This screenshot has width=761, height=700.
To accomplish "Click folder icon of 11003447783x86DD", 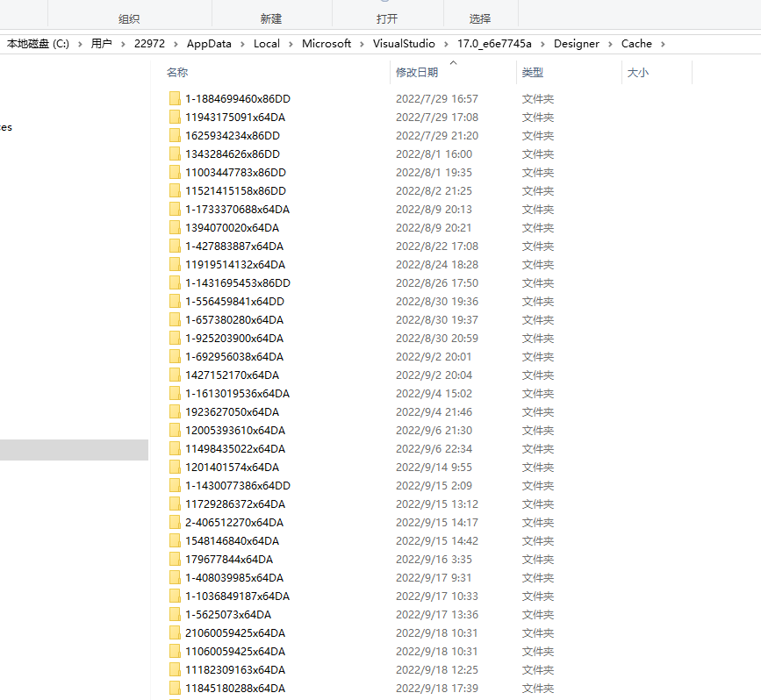I will (x=175, y=172).
